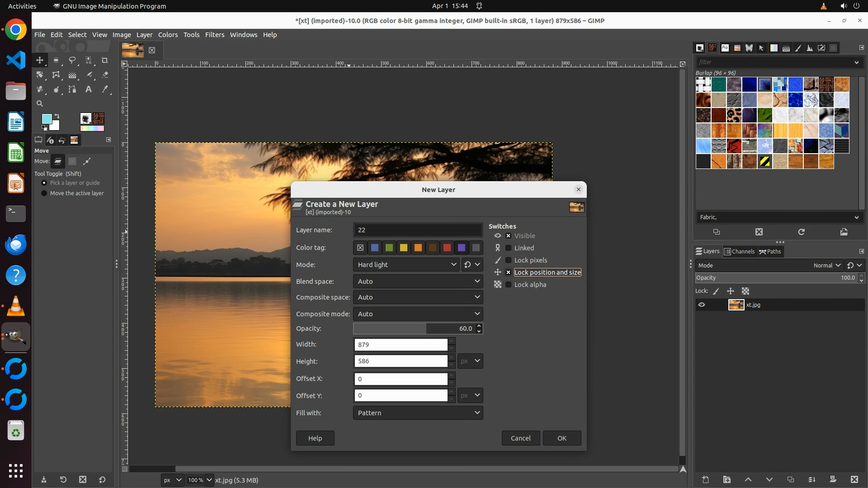Select the Paths tool
868x488 pixels.
tap(72, 89)
